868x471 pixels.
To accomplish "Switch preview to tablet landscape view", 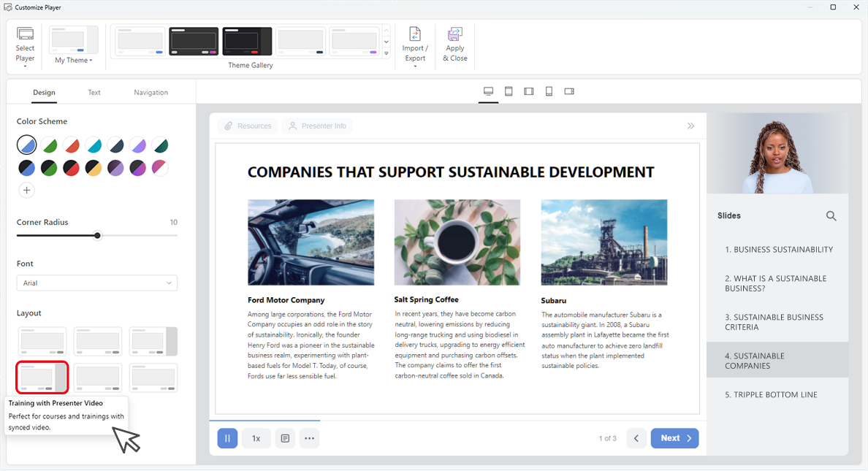I will pos(528,91).
